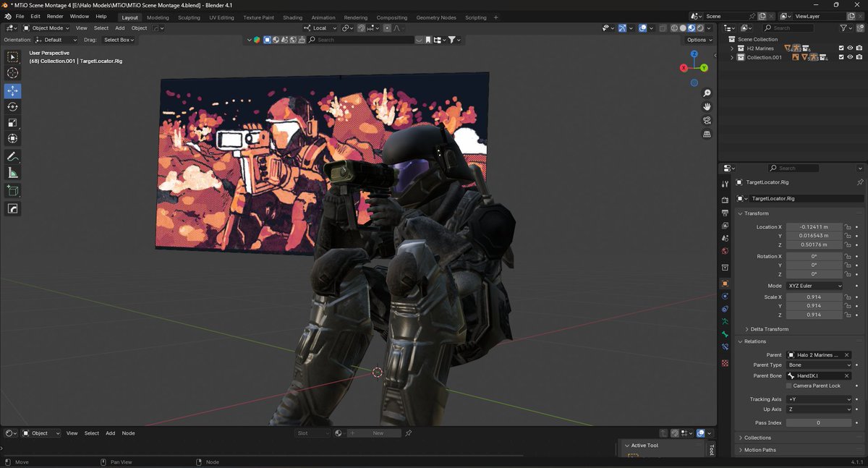This screenshot has height=468, width=868.
Task: Open the Output properties tab
Action: click(725, 213)
